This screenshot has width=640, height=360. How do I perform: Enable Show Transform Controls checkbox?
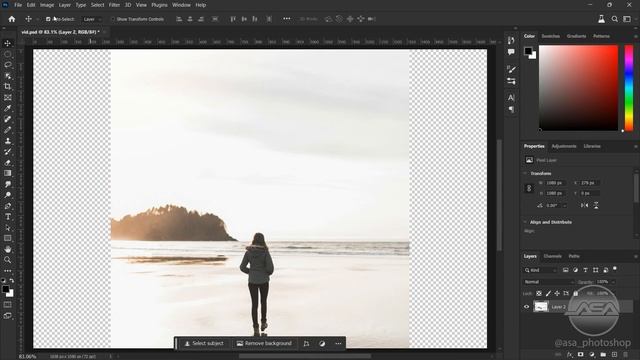click(113, 19)
